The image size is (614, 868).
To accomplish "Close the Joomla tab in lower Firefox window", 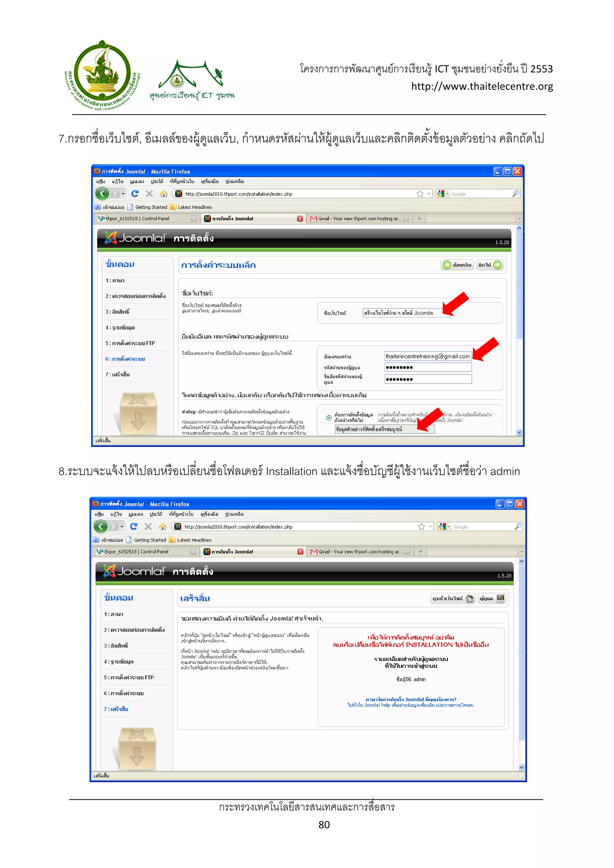I will [300, 552].
